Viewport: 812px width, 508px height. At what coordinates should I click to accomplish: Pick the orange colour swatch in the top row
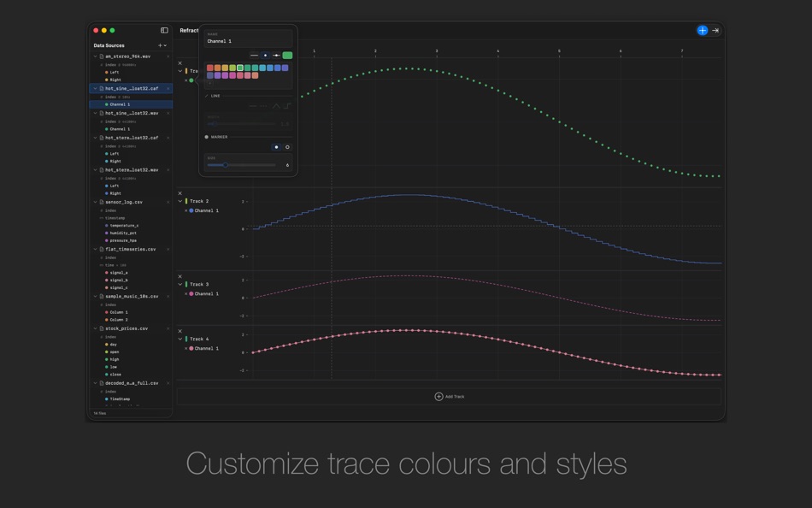pyautogui.click(x=217, y=68)
